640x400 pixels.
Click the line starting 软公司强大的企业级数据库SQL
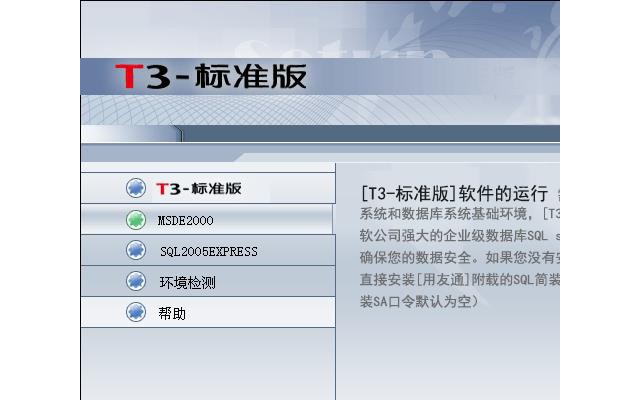coord(460,236)
